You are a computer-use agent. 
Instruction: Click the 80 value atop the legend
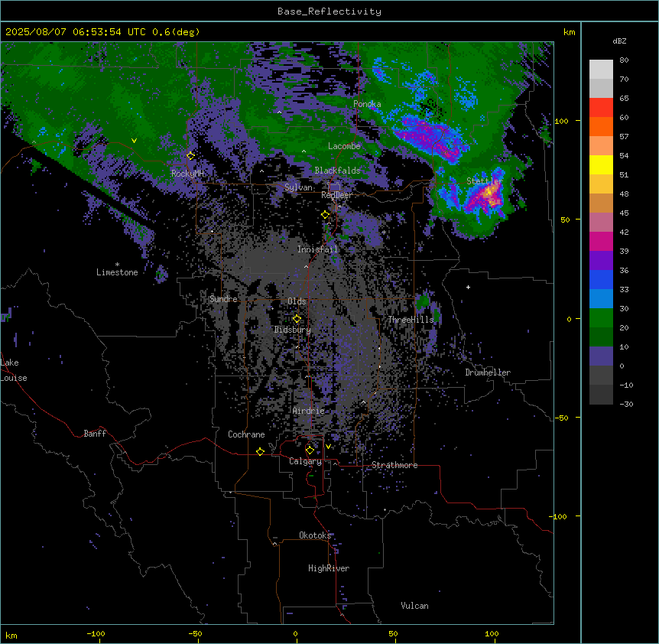tap(624, 60)
